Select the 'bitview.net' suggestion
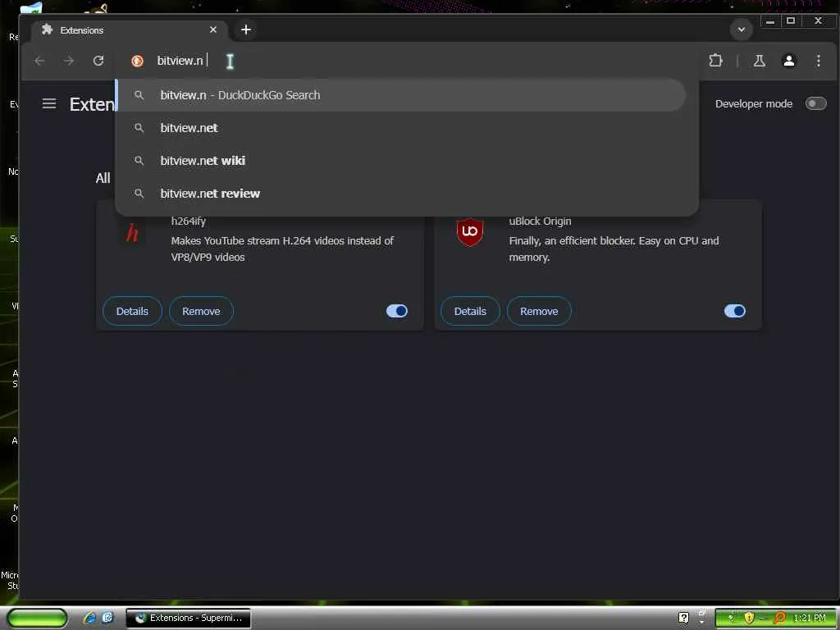Viewport: 840px width, 630px height. [400, 128]
